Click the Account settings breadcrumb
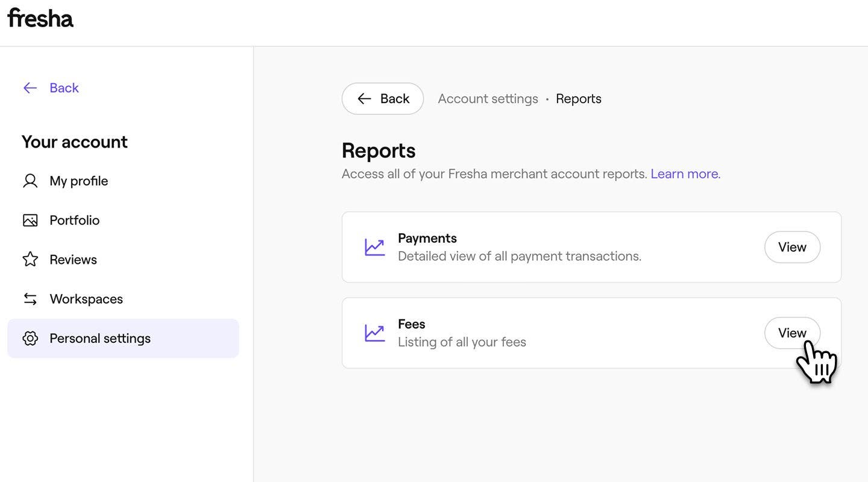This screenshot has width=868, height=482. tap(488, 99)
